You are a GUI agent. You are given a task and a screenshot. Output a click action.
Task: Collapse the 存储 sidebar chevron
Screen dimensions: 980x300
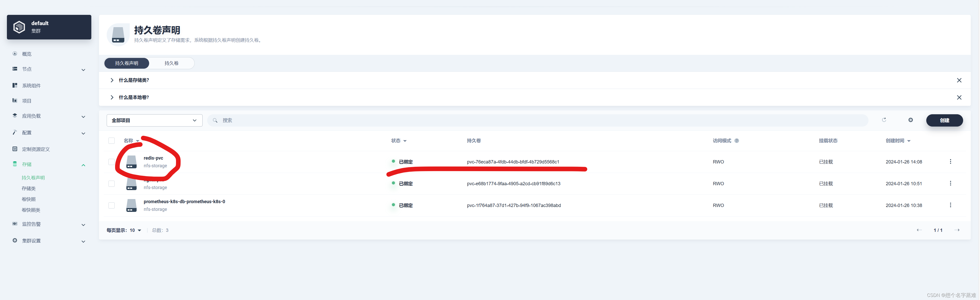(83, 165)
